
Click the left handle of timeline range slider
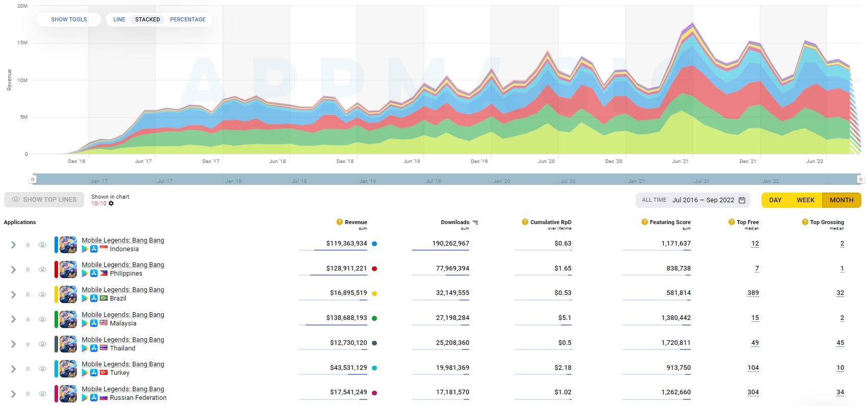pos(33,179)
